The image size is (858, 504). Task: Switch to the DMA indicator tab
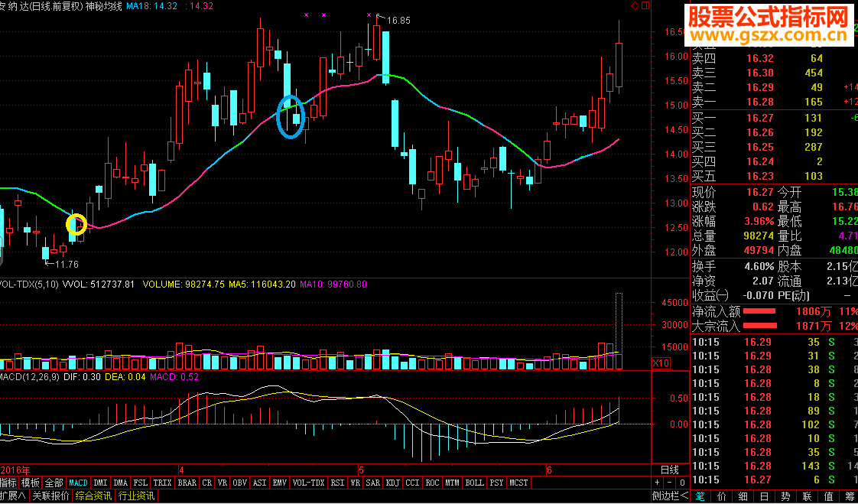click(120, 483)
